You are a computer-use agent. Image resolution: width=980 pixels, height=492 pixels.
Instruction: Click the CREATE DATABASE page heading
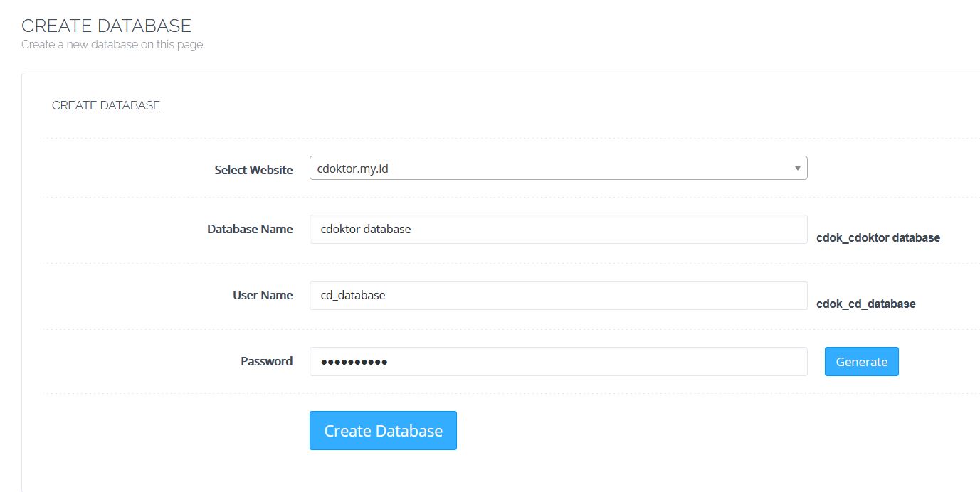[106, 26]
